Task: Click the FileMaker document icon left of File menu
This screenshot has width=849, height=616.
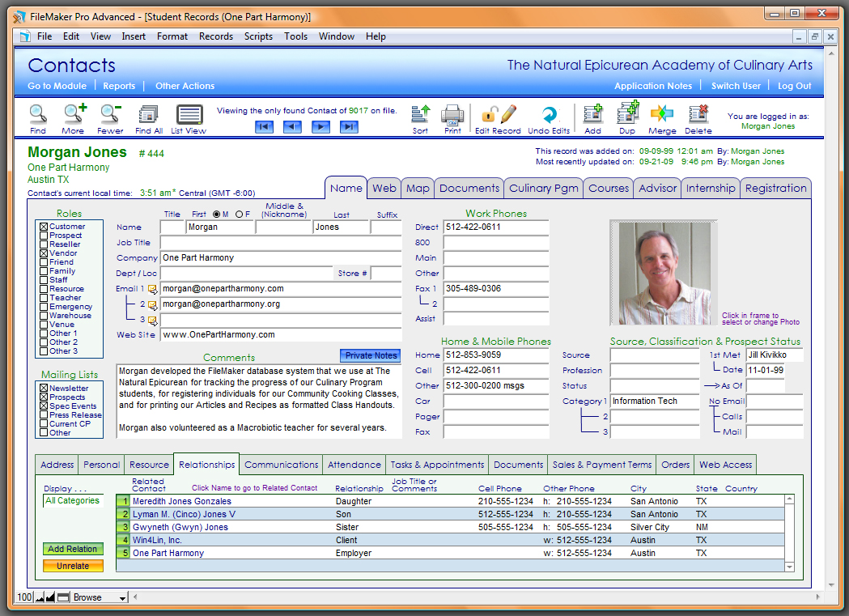Action: [25, 36]
